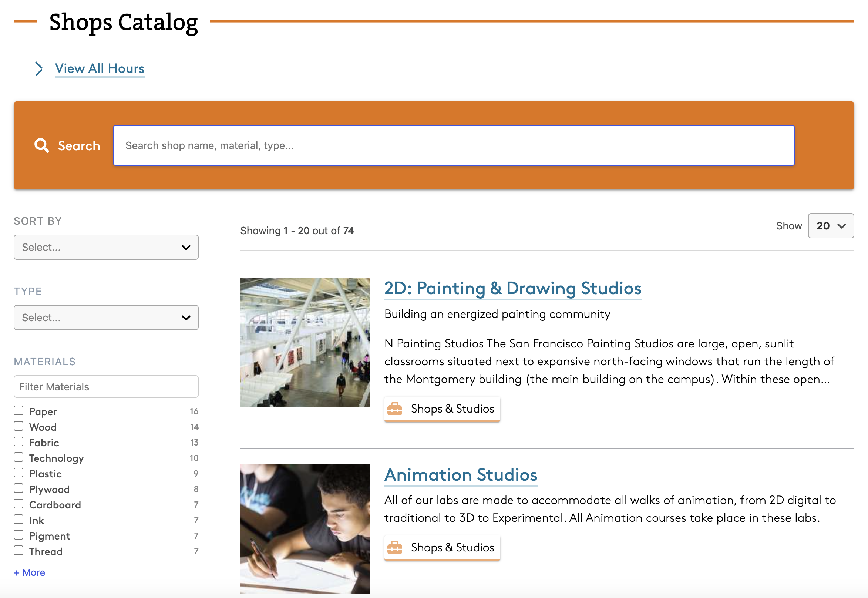
Task: Click the Painting Studios hall thumbnail
Action: coord(305,342)
